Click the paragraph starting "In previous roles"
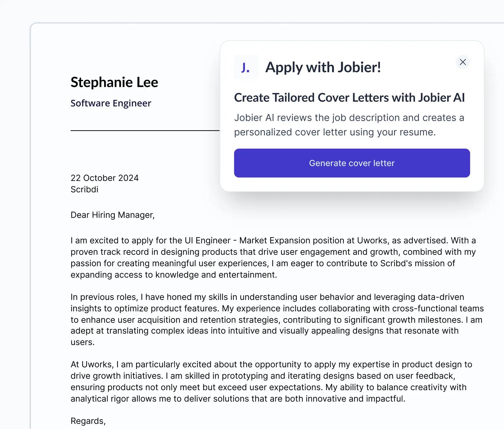The width and height of the screenshot is (504, 429). 271,319
